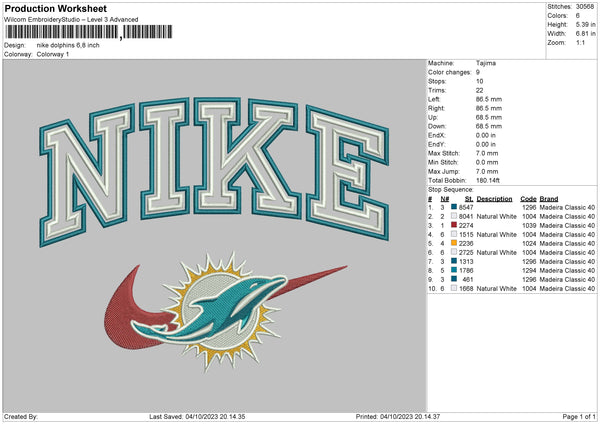Click the white swatch beside 2725
The image size is (600, 424).
point(454,252)
